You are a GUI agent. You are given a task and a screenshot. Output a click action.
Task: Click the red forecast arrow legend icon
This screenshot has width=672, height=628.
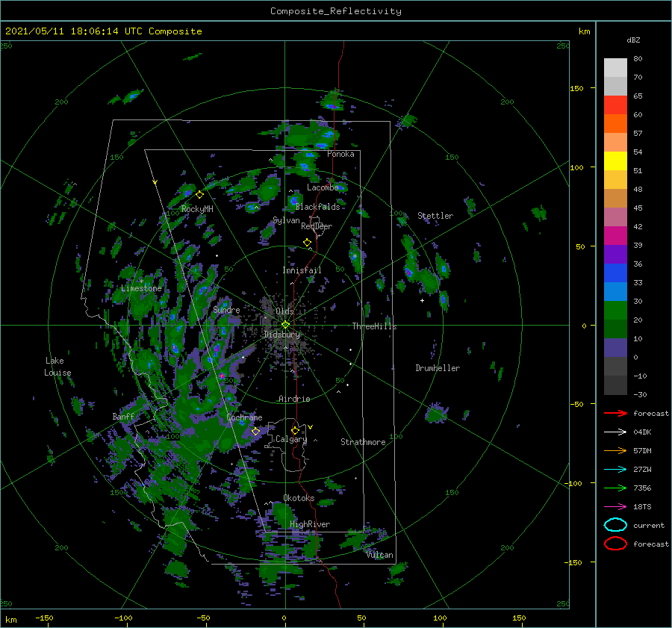click(615, 413)
